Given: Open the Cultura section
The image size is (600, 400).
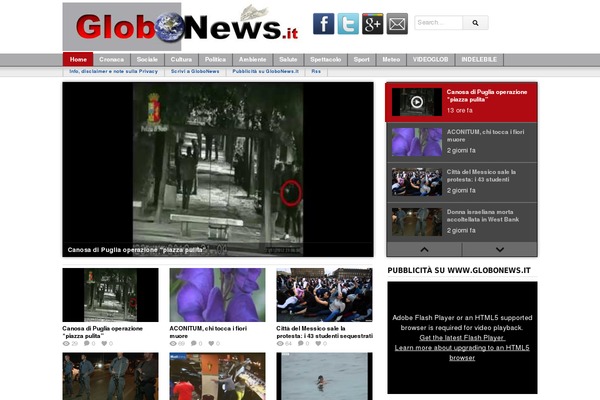Looking at the screenshot, I should coord(181,60).
